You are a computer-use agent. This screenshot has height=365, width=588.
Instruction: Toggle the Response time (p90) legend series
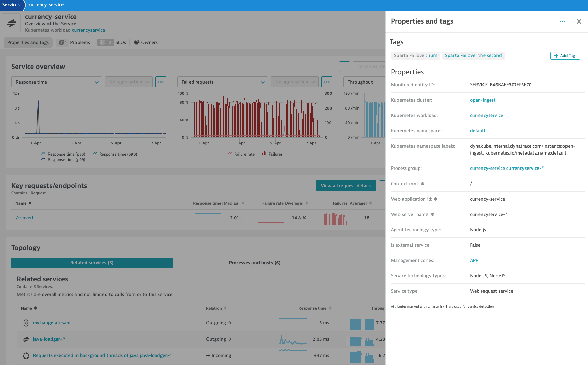[115, 154]
